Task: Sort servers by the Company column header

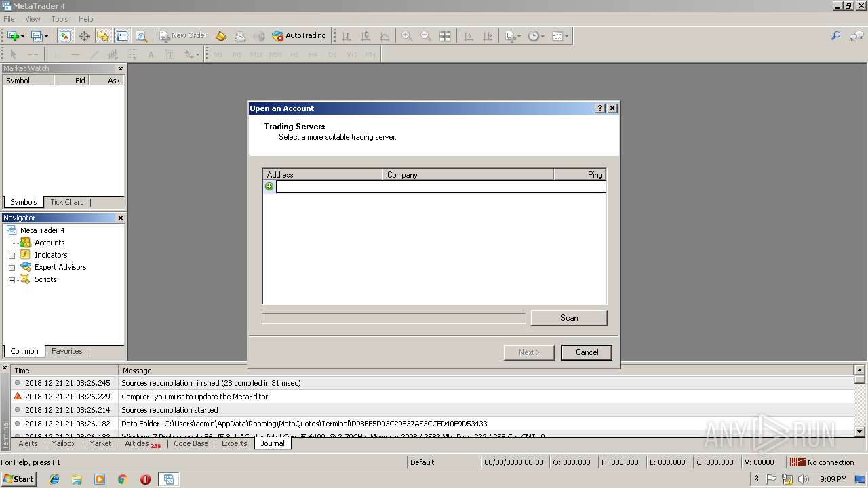Action: click(x=468, y=174)
